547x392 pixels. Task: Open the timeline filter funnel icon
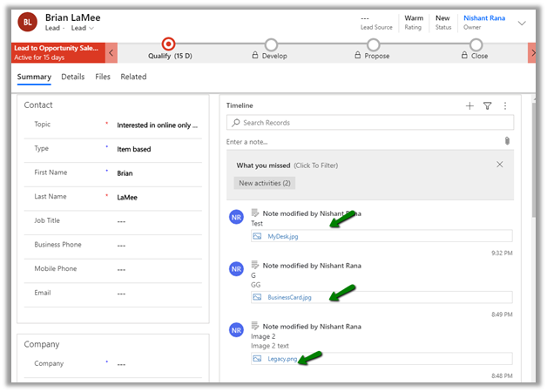tap(488, 105)
